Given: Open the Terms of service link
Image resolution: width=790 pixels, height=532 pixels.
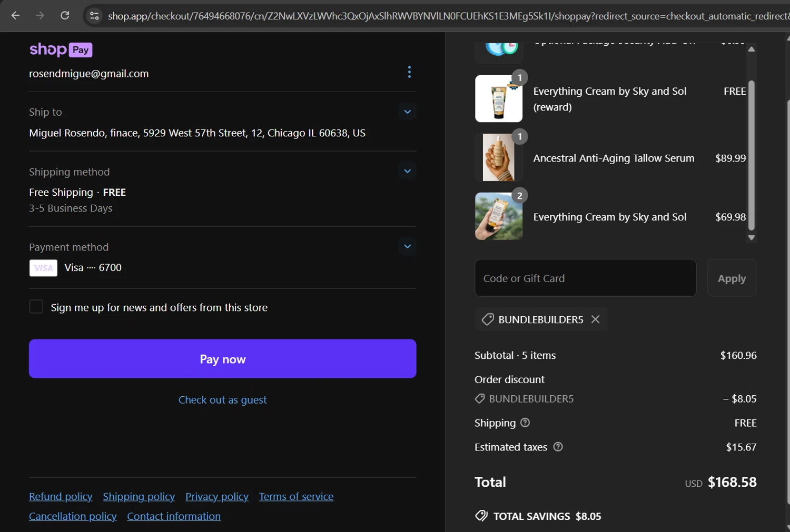Looking at the screenshot, I should (x=296, y=497).
